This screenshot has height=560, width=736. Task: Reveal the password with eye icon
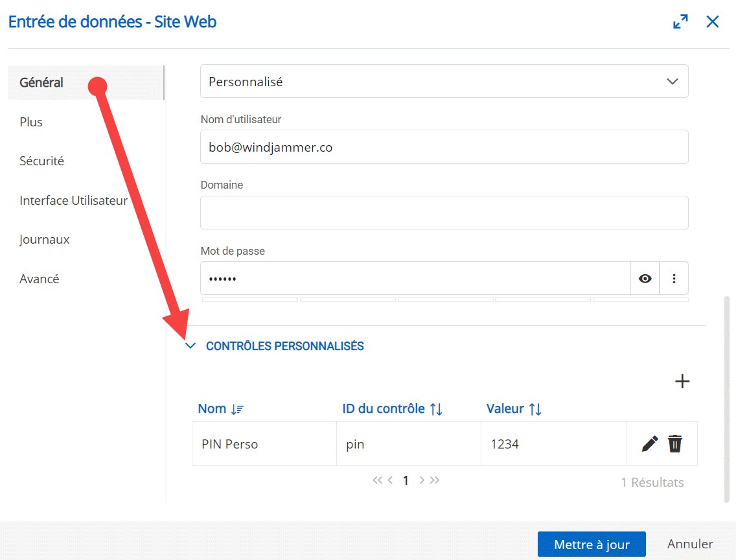(645, 279)
